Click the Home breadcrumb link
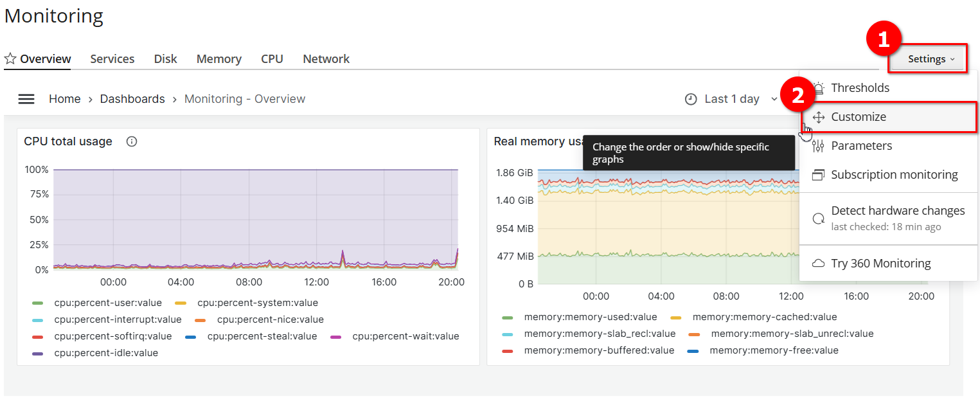980x405 pixels. click(x=65, y=99)
